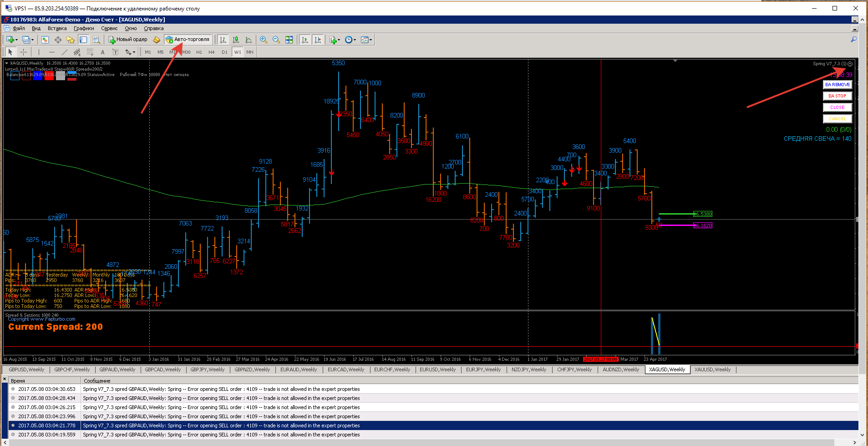
Task: Open the Periods clock icon
Action: 348,40
